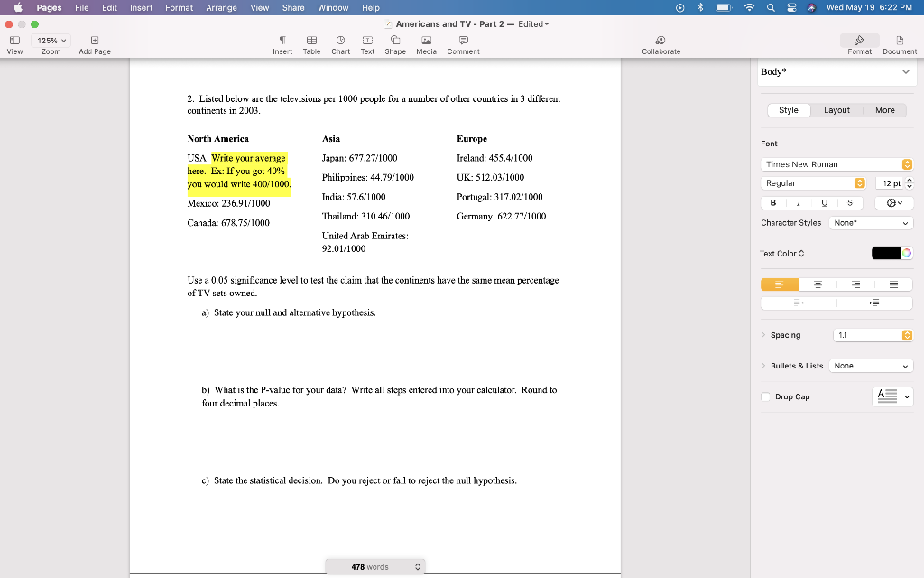The width and height of the screenshot is (924, 578).
Task: Enable the Drop Cap checkbox
Action: coord(765,396)
